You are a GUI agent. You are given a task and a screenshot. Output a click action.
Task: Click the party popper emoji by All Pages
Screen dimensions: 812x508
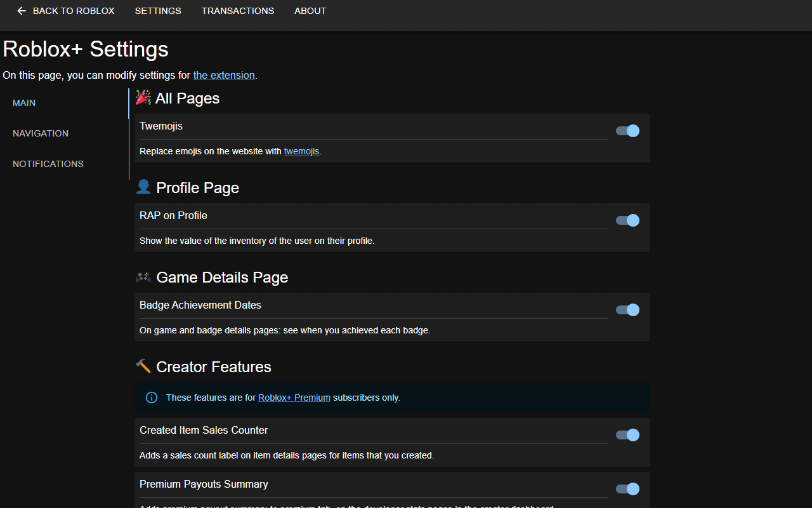click(143, 97)
